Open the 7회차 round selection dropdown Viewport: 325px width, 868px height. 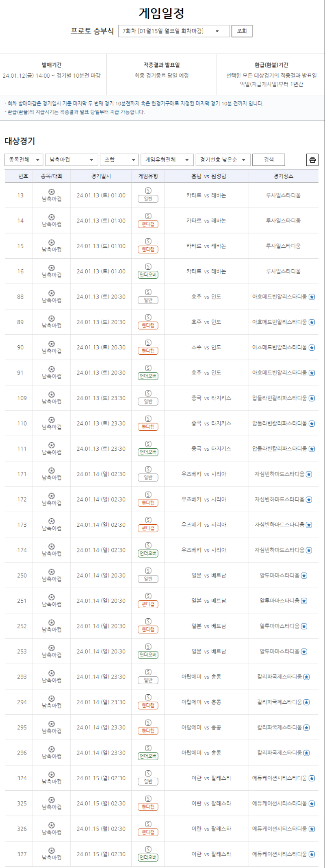click(x=174, y=31)
